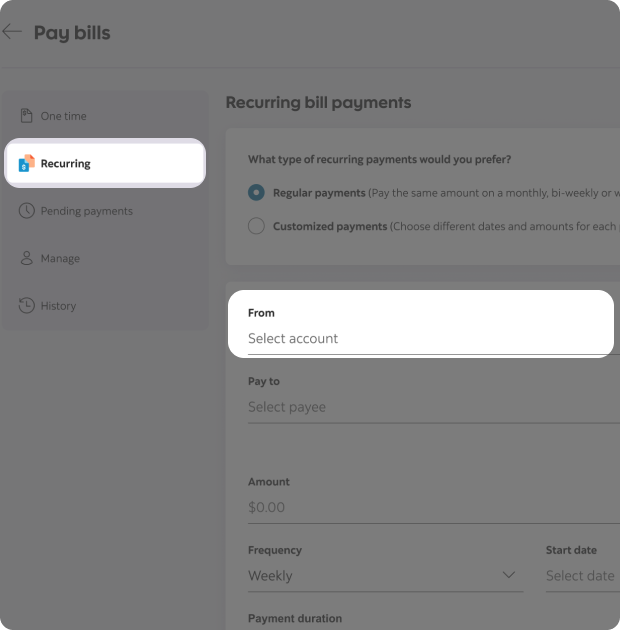Viewport: 620px width, 630px height.
Task: Open the One time tab
Action: pyautogui.click(x=64, y=116)
